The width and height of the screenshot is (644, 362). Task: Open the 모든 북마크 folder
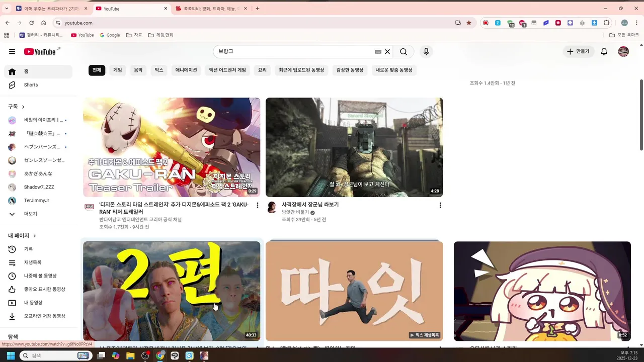pyautogui.click(x=624, y=35)
